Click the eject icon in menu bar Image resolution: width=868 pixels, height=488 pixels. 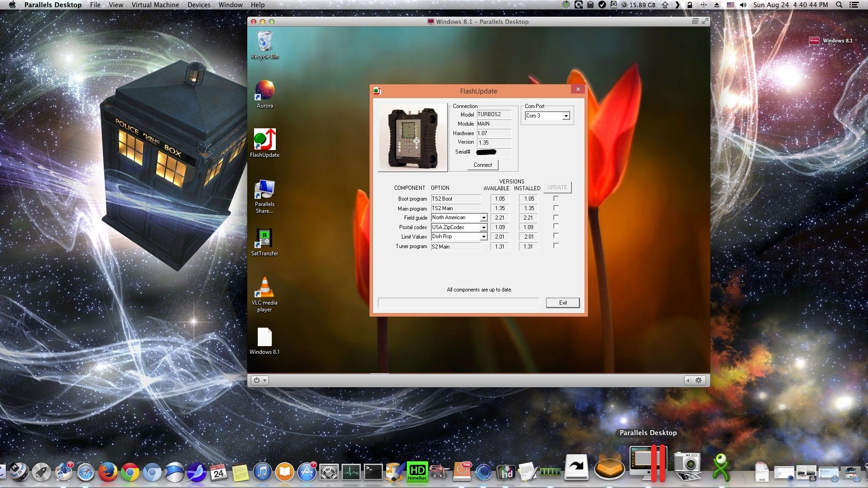pyautogui.click(x=717, y=5)
